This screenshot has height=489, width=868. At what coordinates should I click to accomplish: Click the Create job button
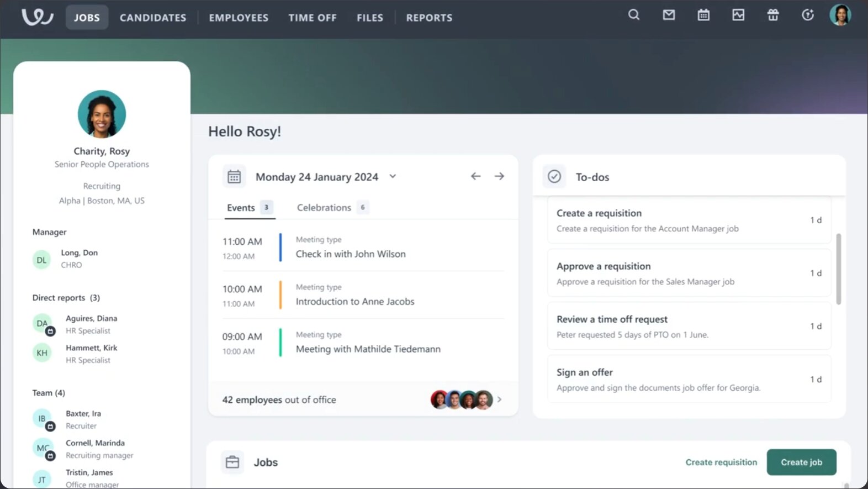click(x=801, y=462)
